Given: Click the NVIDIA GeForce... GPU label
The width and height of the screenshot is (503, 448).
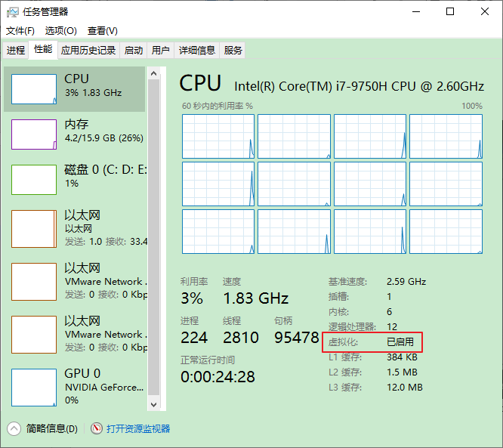Looking at the screenshot, I should (x=104, y=388).
